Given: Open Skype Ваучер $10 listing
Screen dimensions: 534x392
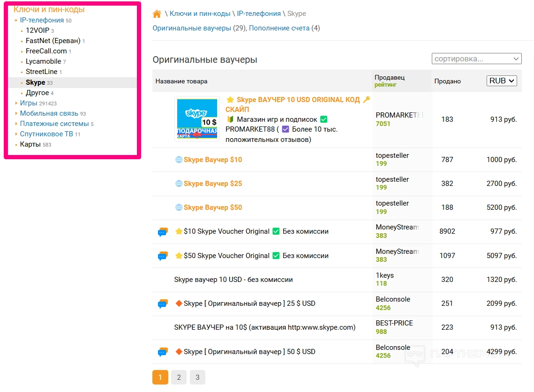Looking at the screenshot, I should point(213,160).
